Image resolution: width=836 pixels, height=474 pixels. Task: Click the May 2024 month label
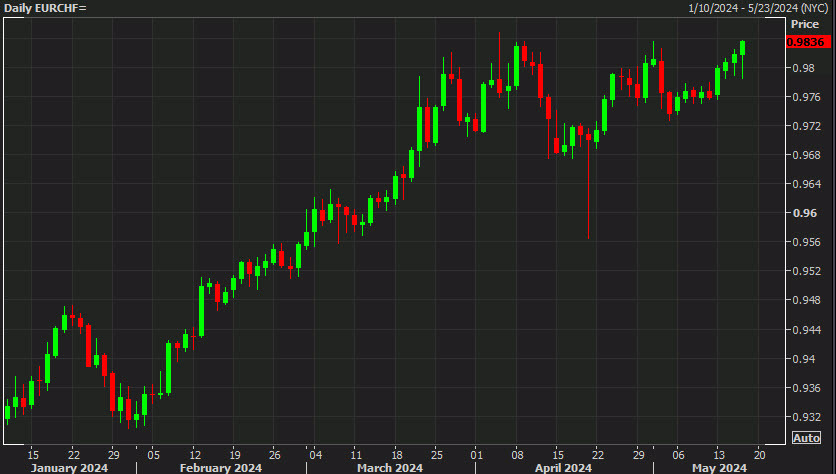coord(718,467)
